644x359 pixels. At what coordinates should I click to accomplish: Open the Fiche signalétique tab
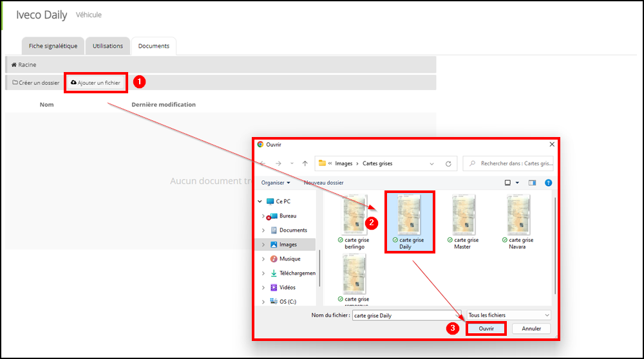click(53, 46)
